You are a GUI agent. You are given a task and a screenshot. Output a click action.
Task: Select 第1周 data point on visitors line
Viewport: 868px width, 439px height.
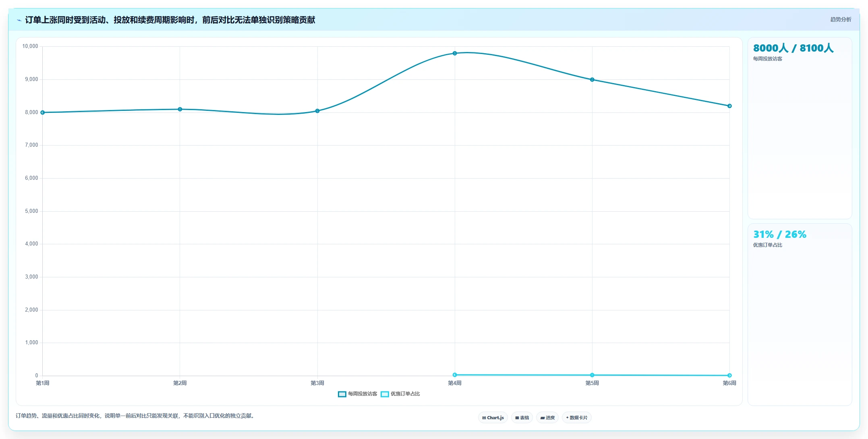[43, 112]
